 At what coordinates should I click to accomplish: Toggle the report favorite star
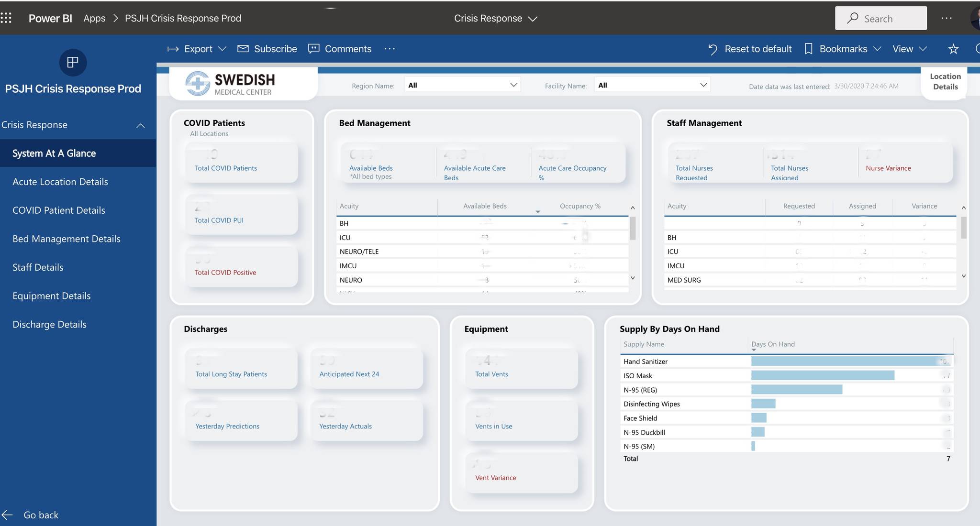953,49
